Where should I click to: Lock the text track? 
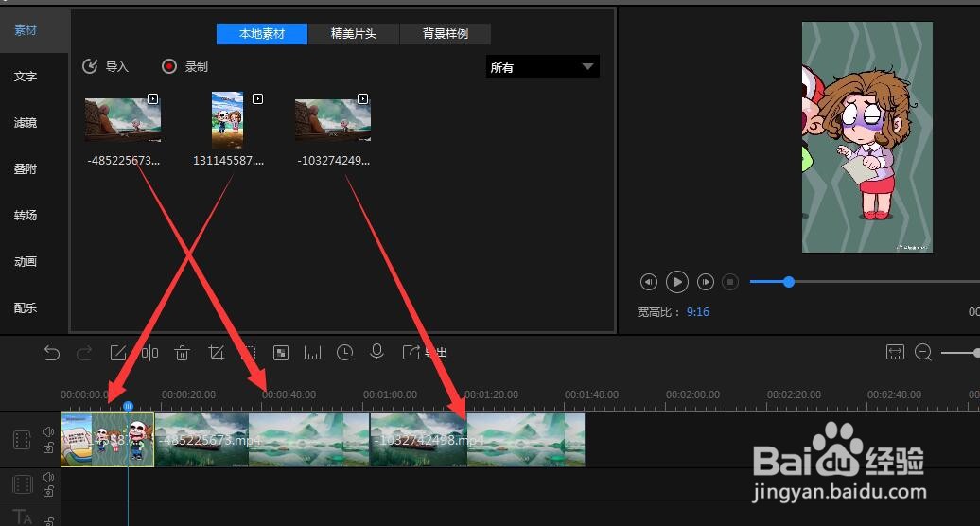point(48,521)
